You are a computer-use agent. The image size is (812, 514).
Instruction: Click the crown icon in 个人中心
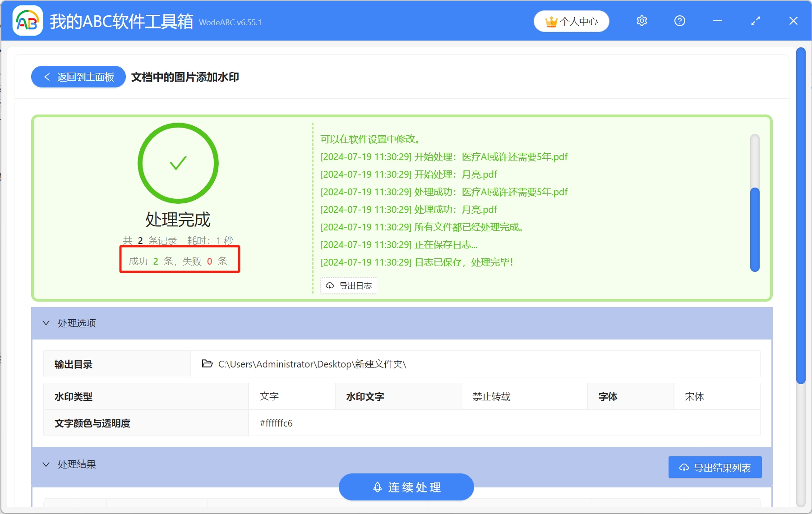[x=551, y=20]
